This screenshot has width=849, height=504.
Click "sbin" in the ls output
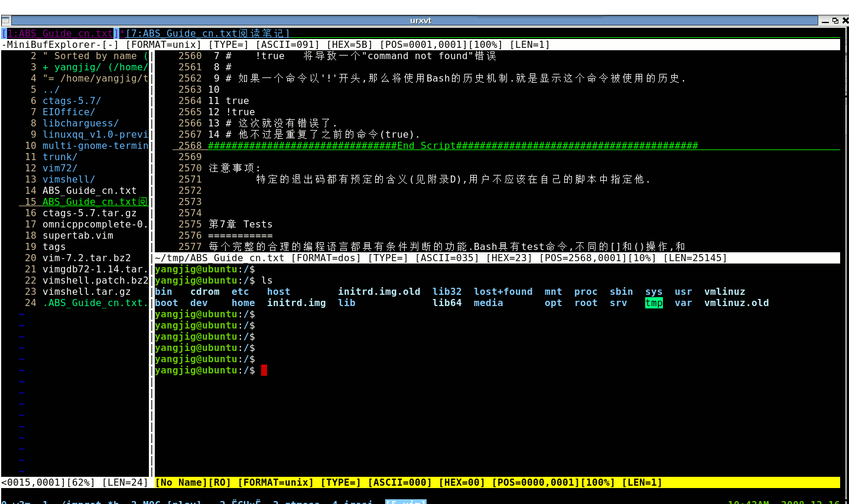[x=622, y=291]
